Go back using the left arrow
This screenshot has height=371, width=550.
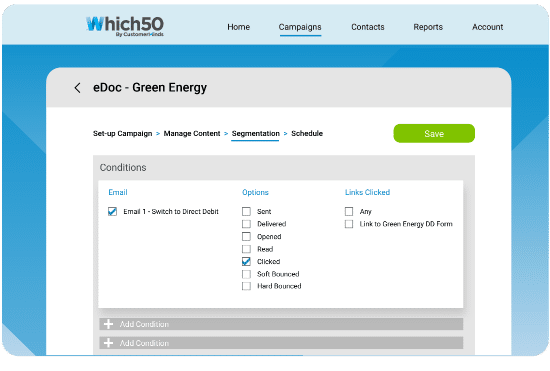(78, 88)
